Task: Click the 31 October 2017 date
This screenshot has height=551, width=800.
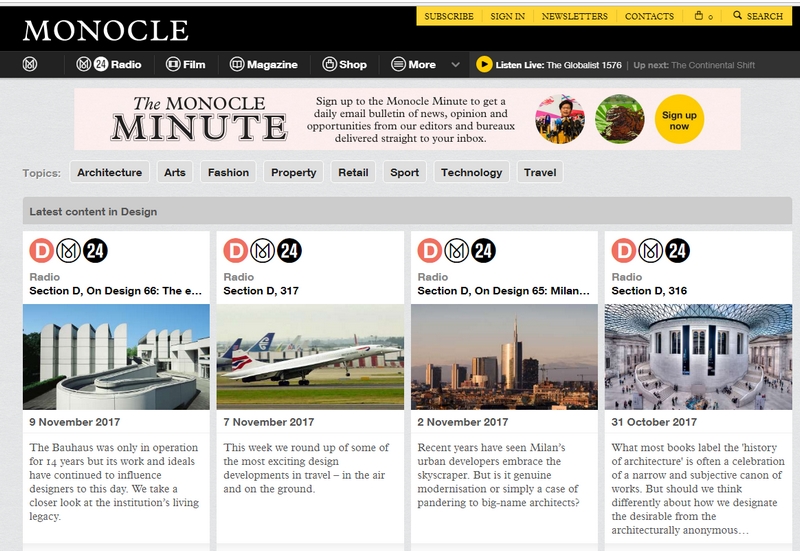Action: [654, 422]
